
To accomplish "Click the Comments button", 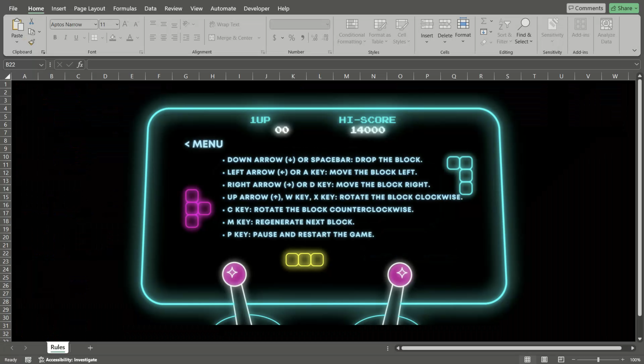I will click(x=586, y=8).
